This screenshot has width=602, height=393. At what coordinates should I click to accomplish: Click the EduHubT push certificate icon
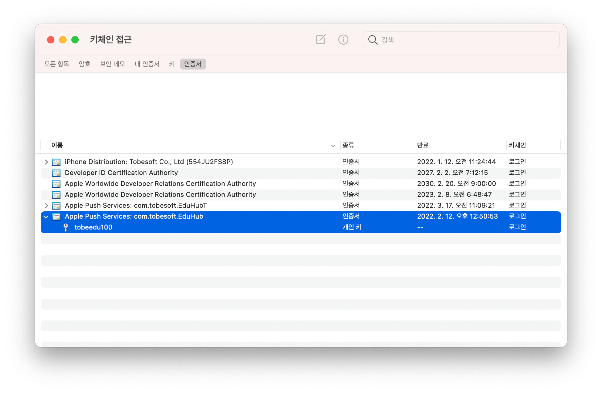coord(56,206)
